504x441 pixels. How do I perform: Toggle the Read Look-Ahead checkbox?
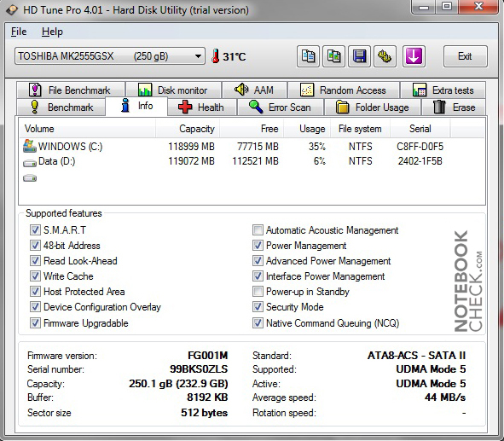35,261
